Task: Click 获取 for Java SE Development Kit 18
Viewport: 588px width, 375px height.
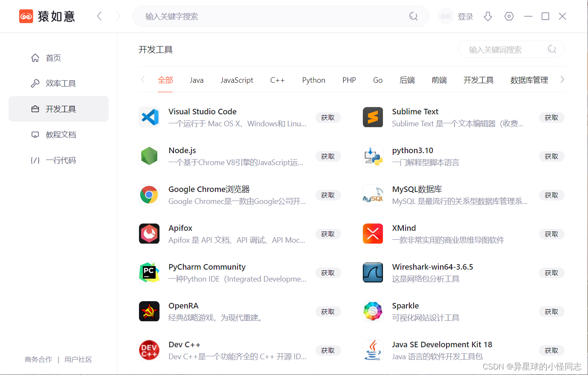Action: point(551,351)
